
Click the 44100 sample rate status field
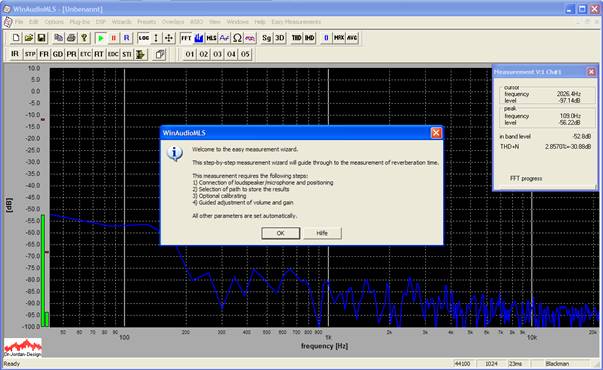tap(463, 363)
